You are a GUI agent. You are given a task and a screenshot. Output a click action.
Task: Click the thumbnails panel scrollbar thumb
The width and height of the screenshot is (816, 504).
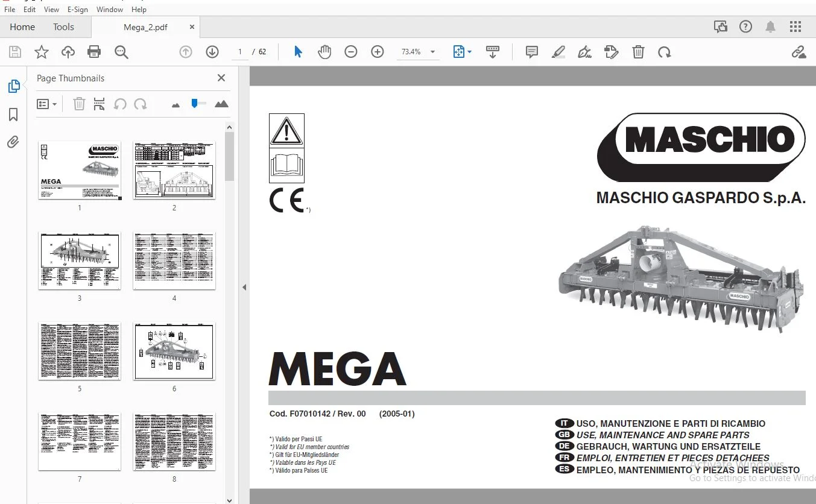point(229,157)
